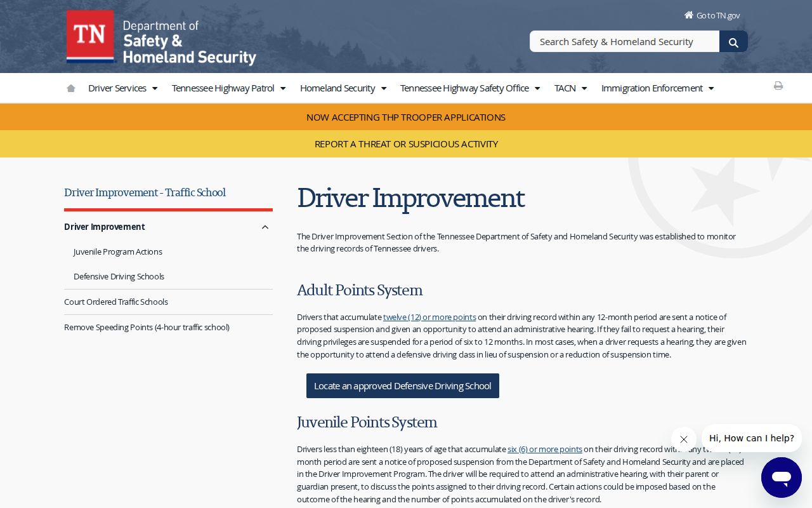
Task: Click Now Accepting THP Trooper Applications banner
Action: tap(406, 117)
